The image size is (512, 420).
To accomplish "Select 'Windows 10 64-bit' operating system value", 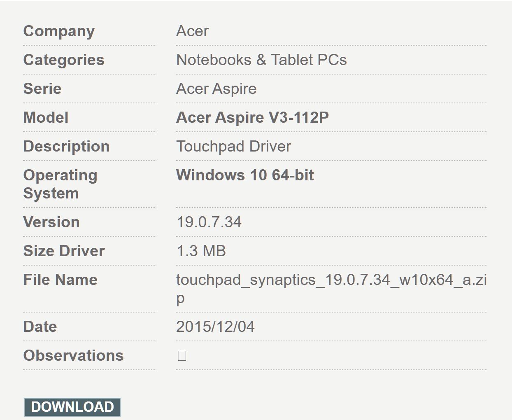I will [245, 175].
